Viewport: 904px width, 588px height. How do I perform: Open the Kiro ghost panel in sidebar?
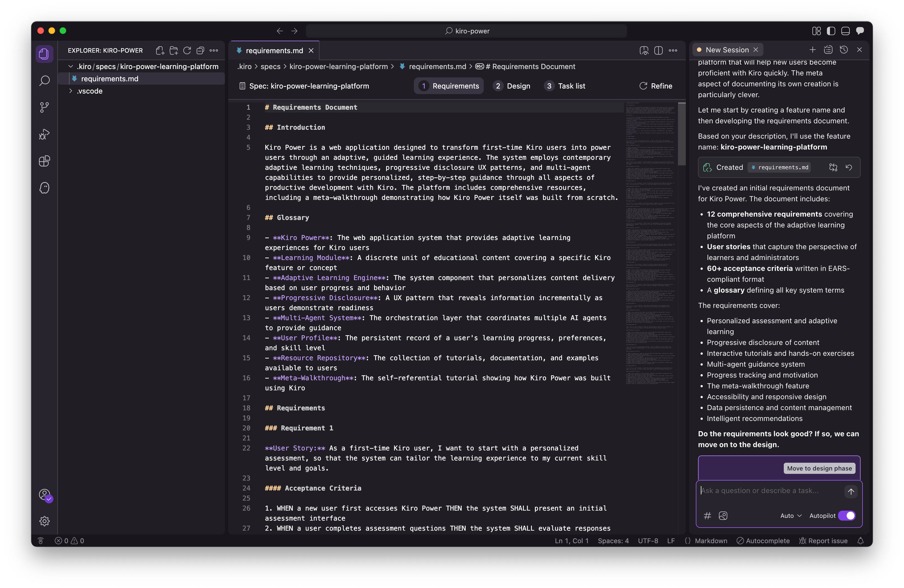click(x=45, y=188)
